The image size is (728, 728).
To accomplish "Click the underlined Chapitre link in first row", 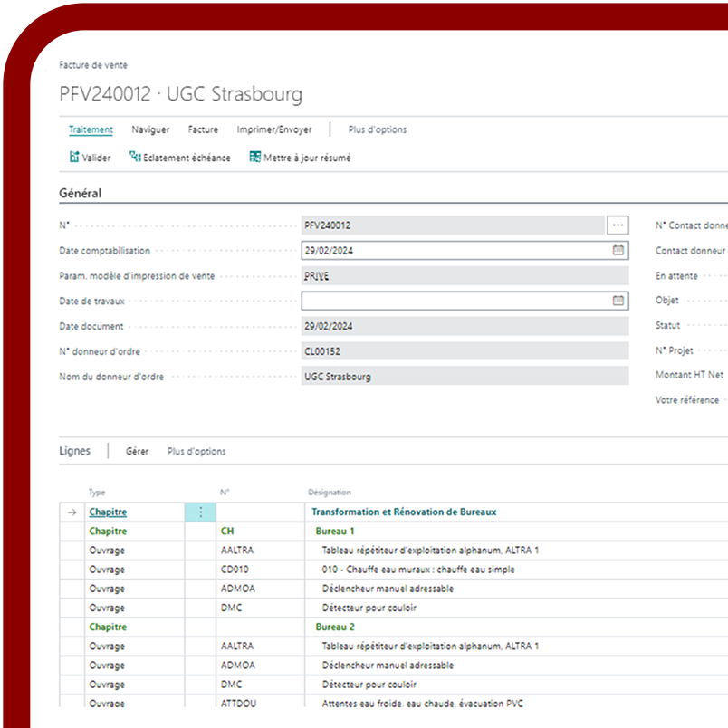I will tap(108, 512).
